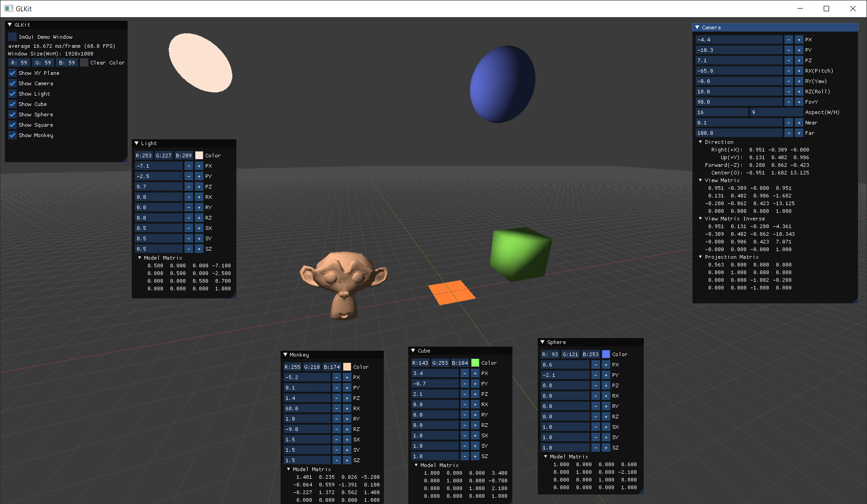Image resolution: width=867 pixels, height=504 pixels.
Task: Click plus button for Cube SX
Action: coord(475,435)
